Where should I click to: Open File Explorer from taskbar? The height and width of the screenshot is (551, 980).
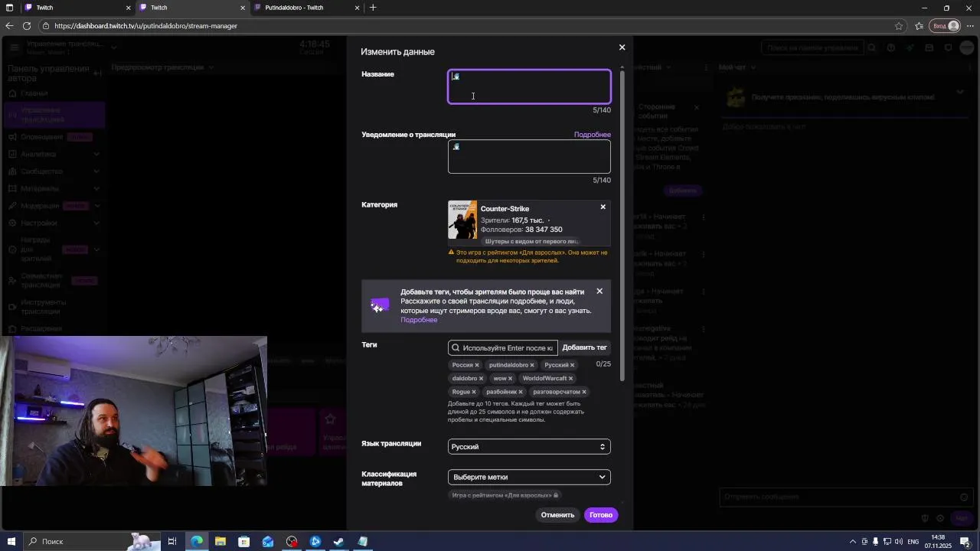click(x=220, y=542)
